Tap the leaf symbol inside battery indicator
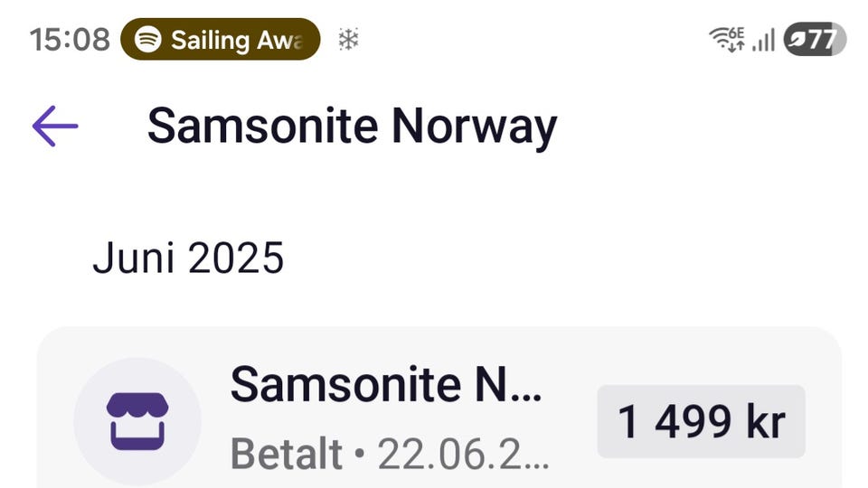 (797, 40)
